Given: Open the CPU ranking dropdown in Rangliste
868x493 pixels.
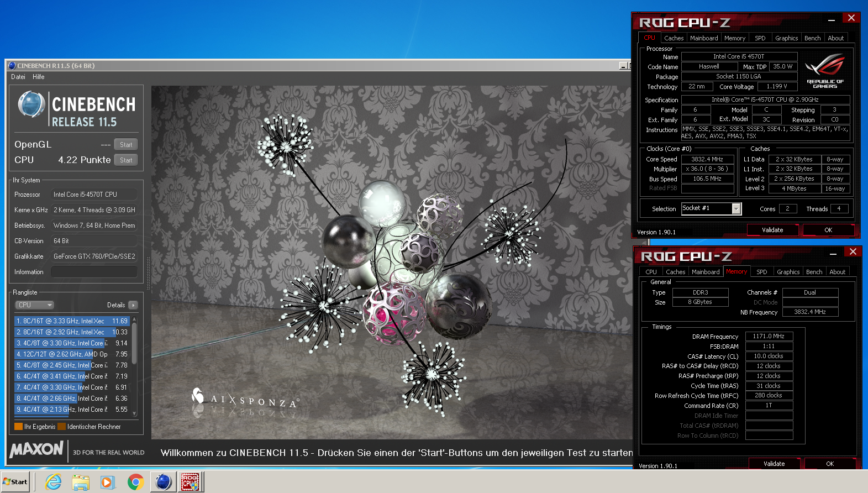Looking at the screenshot, I should [34, 305].
